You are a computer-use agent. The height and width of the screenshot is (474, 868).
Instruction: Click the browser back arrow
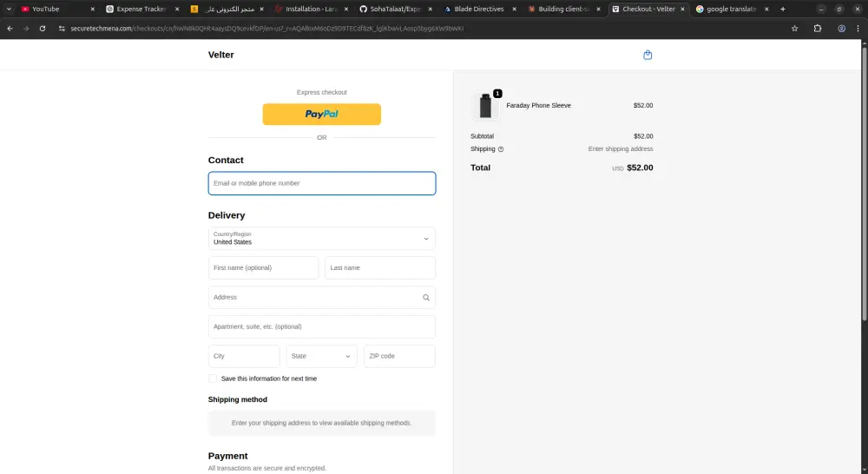click(10, 28)
